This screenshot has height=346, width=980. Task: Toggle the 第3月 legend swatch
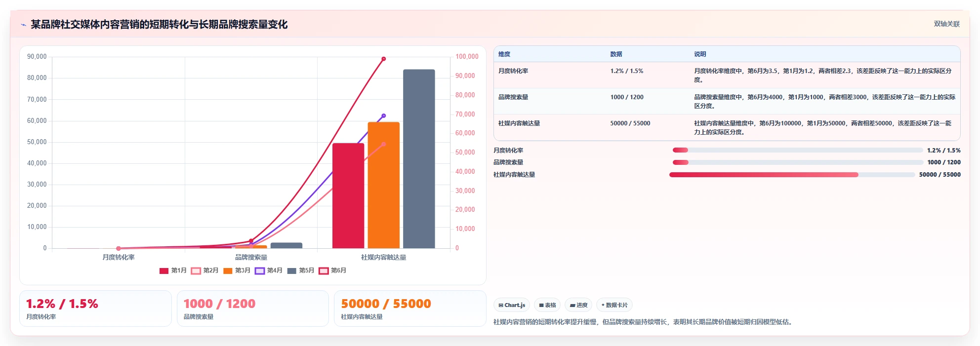[x=228, y=270]
